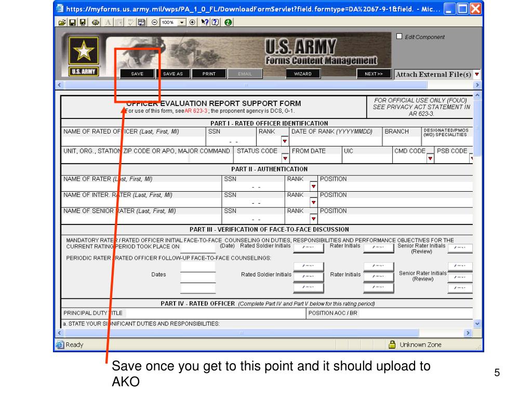Image resolution: width=532 pixels, height=399 pixels.
Task: Expand the intermediate rater RANK dropdown
Action: (313, 202)
